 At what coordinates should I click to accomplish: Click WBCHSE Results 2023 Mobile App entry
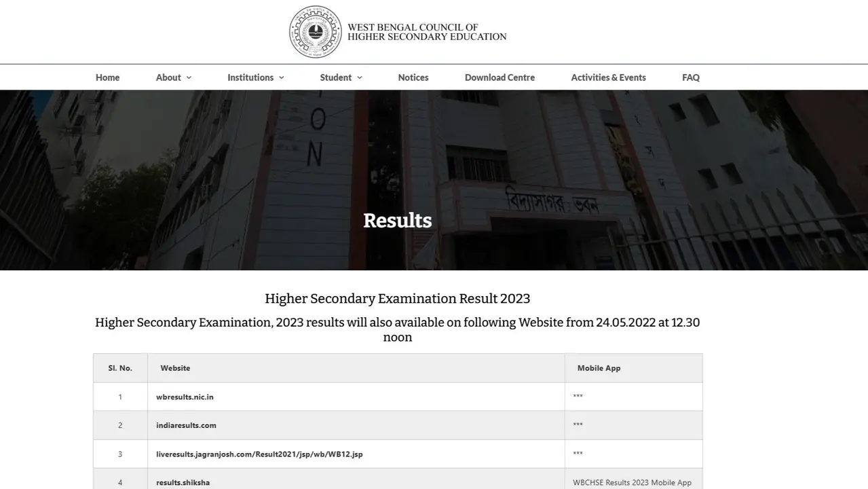(633, 482)
